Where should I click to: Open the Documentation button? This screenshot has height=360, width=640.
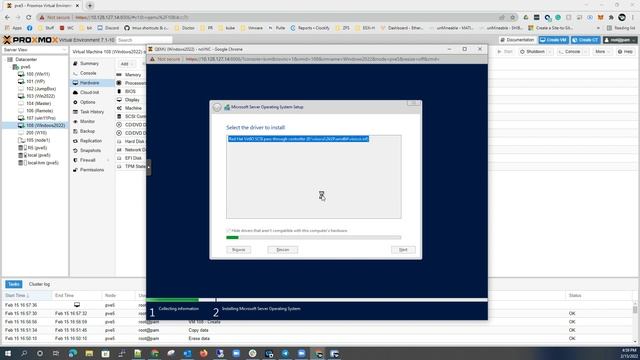click(x=518, y=40)
